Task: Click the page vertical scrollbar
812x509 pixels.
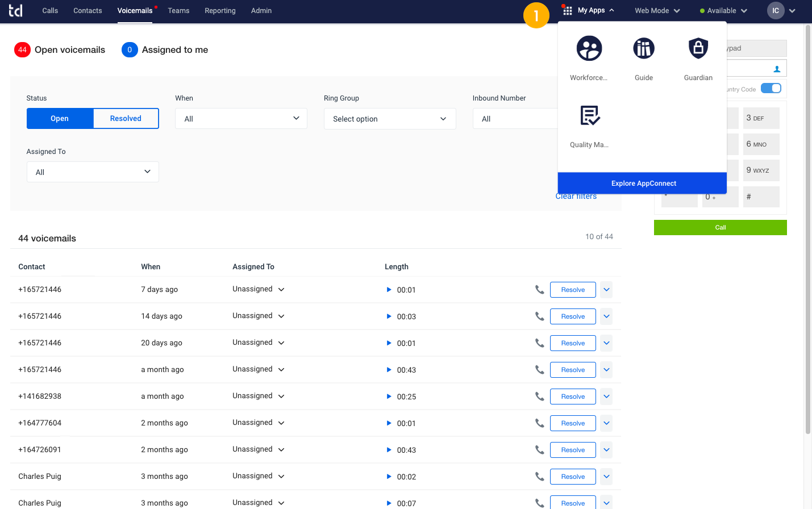Action: click(x=808, y=230)
